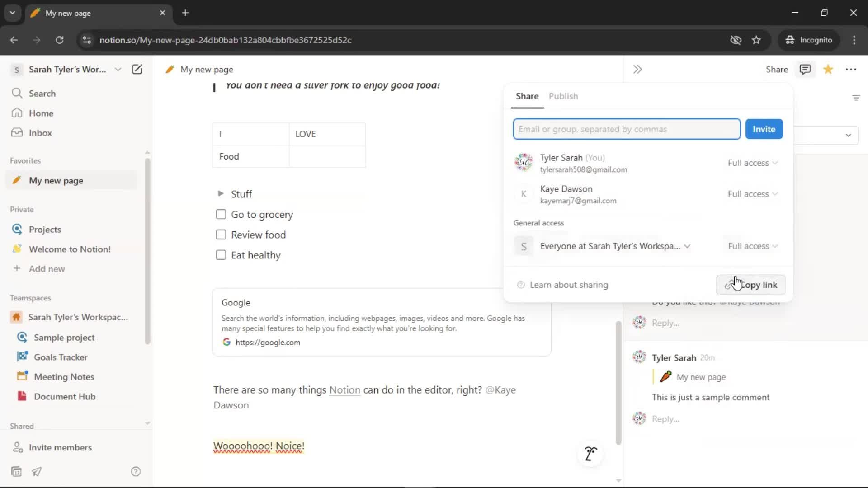The image size is (868, 488).
Task: Open Welcome to Notion! page
Action: point(70,249)
